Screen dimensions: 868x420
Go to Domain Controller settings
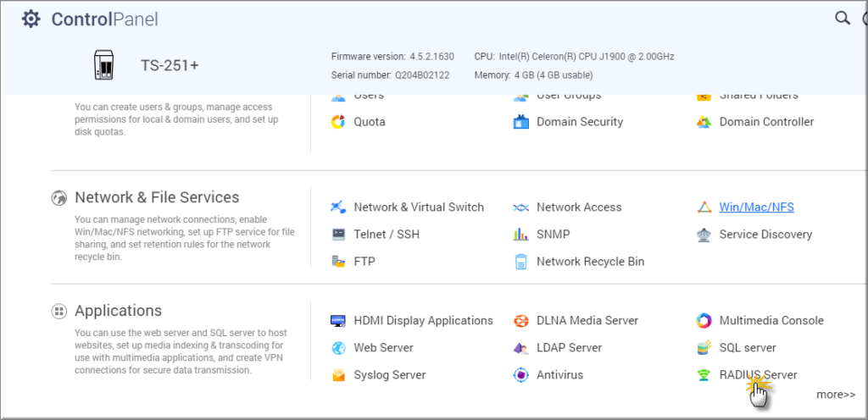(x=765, y=122)
